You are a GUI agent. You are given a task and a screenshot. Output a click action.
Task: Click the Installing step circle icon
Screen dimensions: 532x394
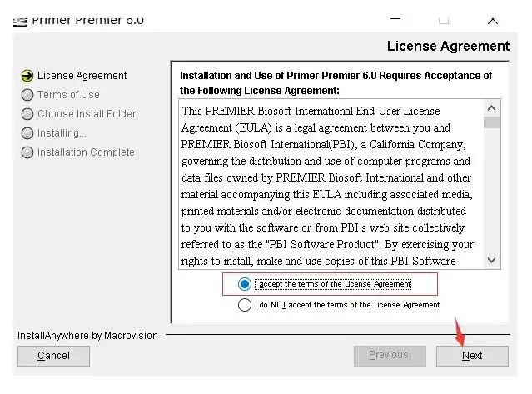[27, 133]
